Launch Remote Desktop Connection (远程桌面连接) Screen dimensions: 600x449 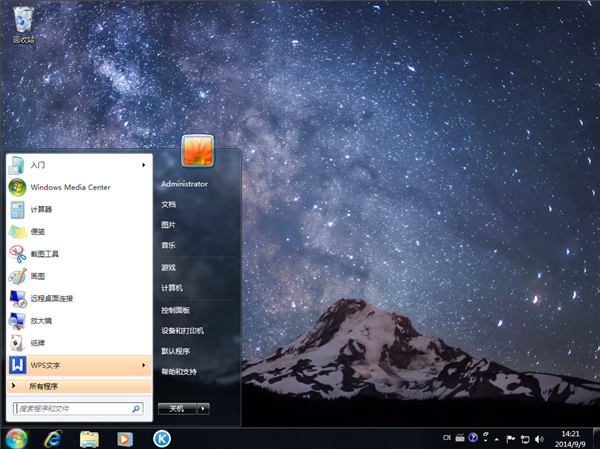tap(51, 298)
